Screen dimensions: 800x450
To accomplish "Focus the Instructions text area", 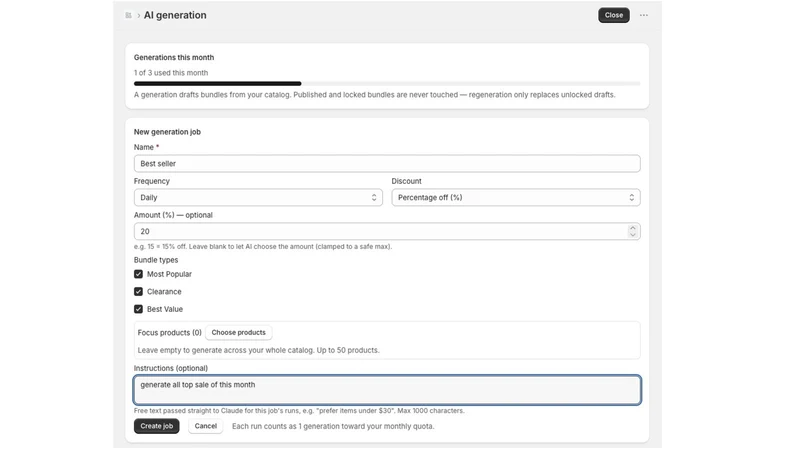I will (387, 390).
